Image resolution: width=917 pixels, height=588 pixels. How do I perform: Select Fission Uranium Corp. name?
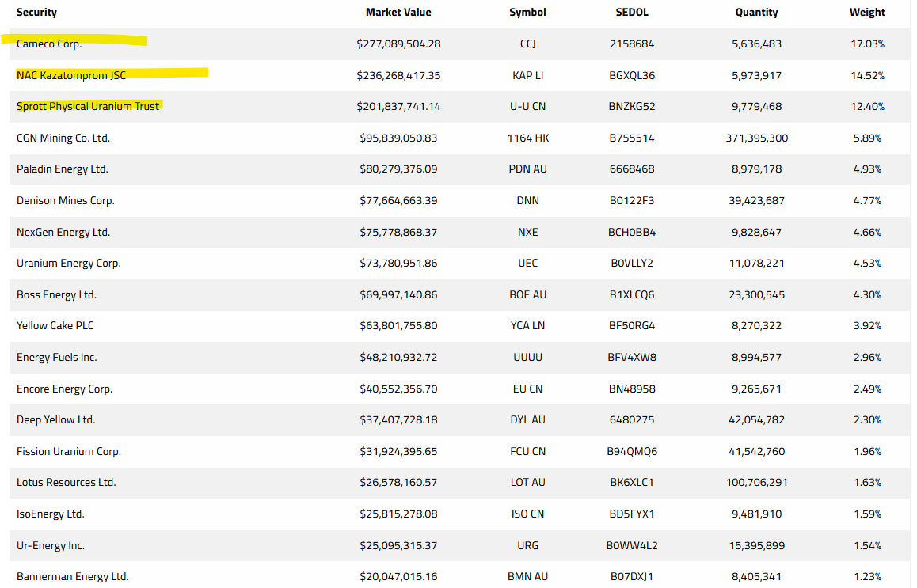(68, 451)
